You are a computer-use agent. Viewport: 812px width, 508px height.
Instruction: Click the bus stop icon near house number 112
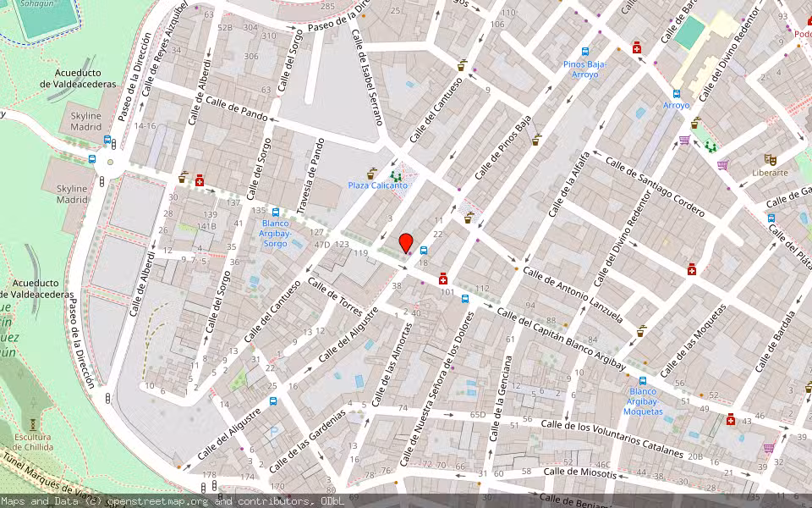coord(465,299)
